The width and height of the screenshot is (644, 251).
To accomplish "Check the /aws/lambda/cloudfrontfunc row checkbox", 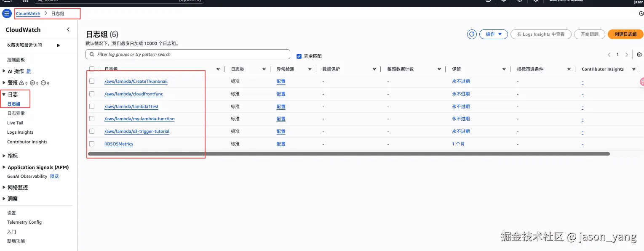I will [x=92, y=94].
